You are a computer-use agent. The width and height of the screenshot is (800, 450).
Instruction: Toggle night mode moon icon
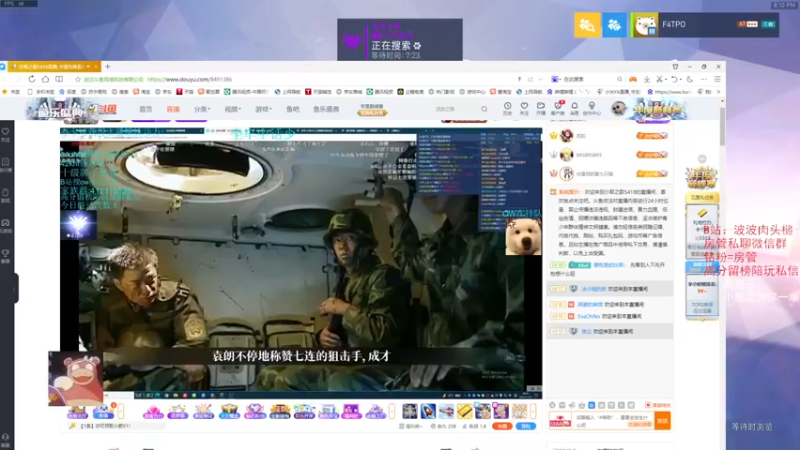click(x=690, y=80)
